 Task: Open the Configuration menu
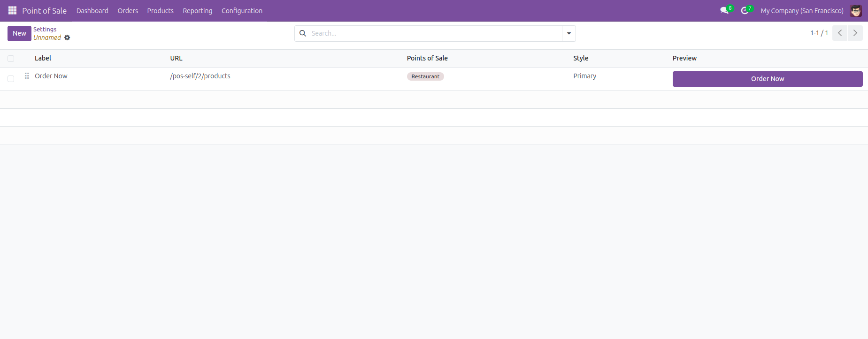(x=242, y=11)
